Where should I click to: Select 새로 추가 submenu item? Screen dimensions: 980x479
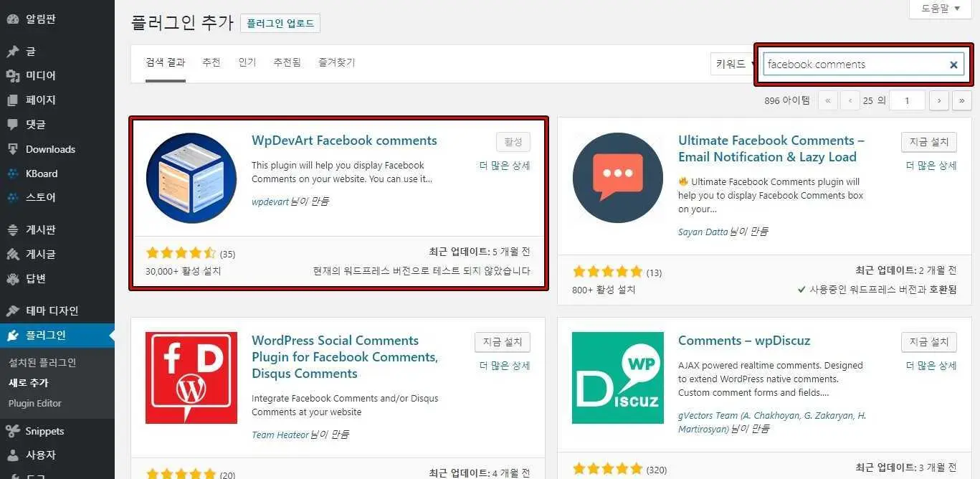[x=29, y=383]
